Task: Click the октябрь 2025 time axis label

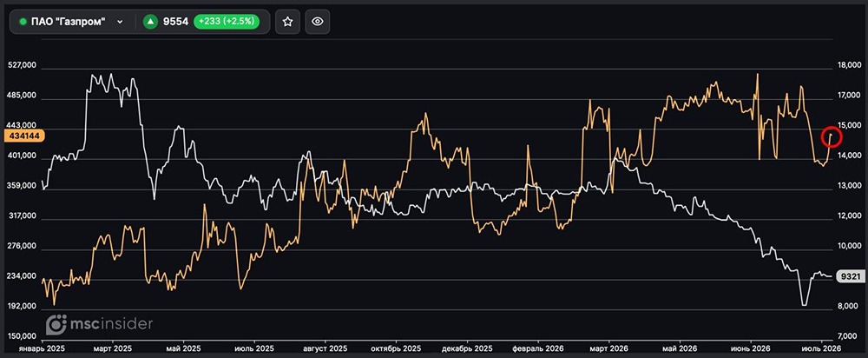Action: click(397, 348)
